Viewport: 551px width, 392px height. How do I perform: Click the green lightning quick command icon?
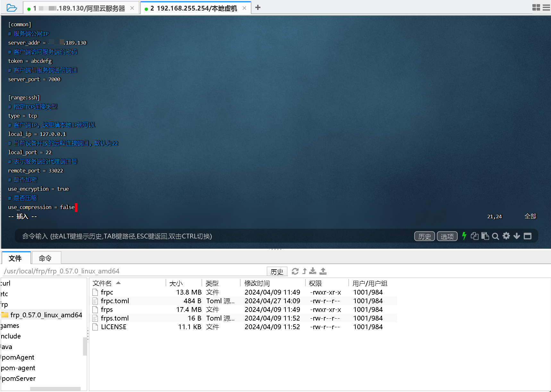tap(464, 236)
